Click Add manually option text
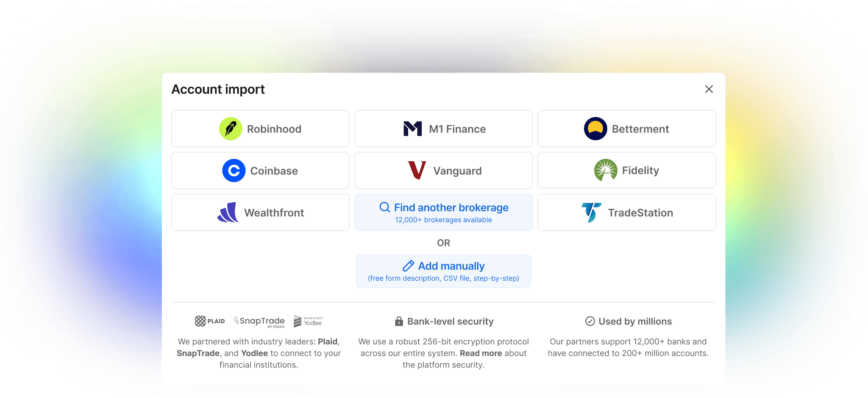The image size is (868, 398). click(451, 266)
